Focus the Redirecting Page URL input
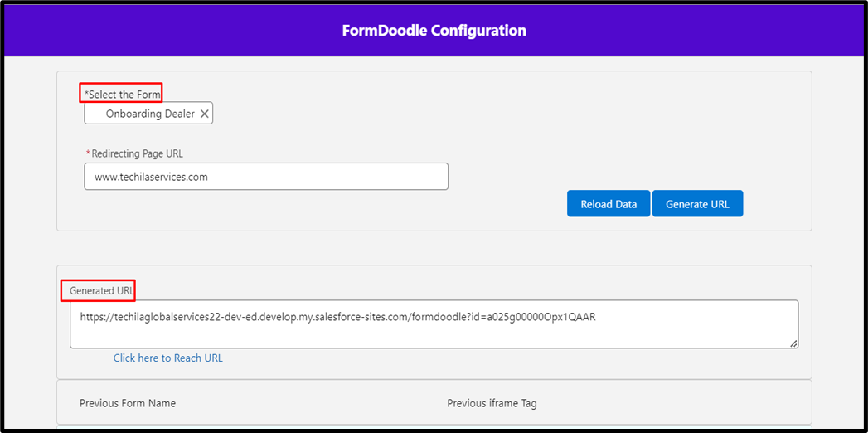 265,177
